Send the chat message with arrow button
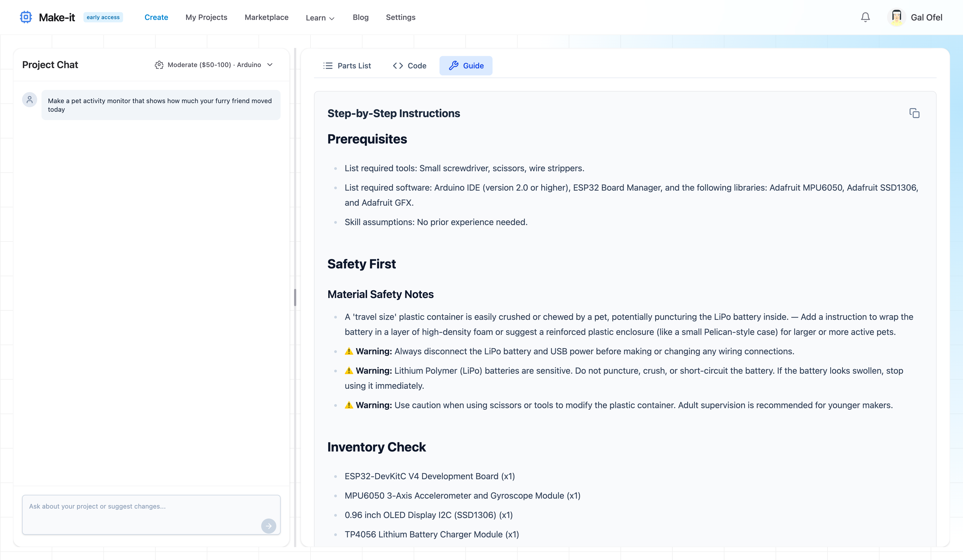Screen dimensions: 963x560 coord(269,526)
